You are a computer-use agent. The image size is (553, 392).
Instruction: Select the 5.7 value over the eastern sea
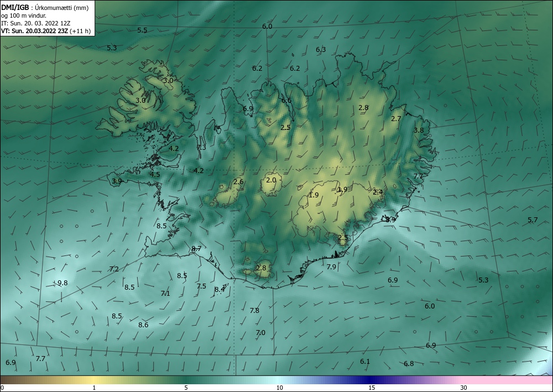pos(533,220)
